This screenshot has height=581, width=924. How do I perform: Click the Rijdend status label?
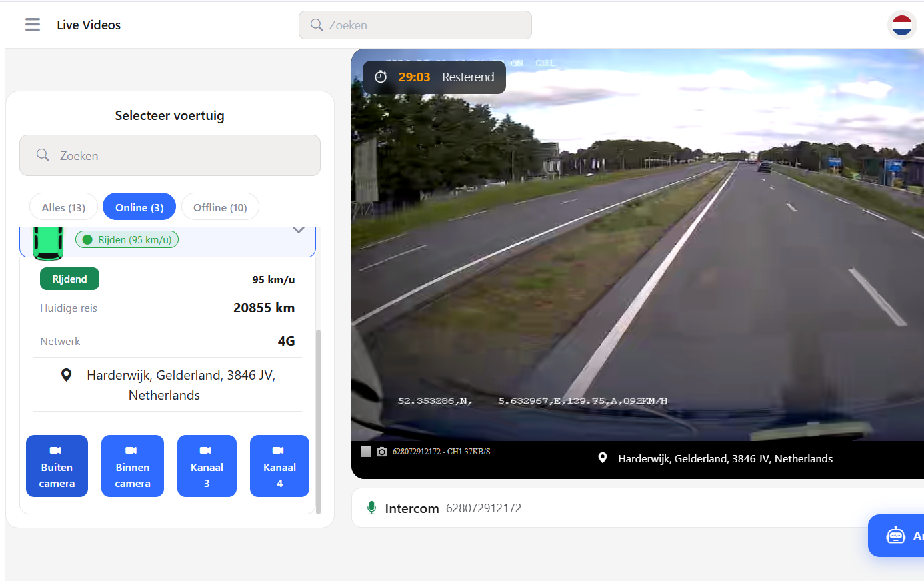pyautogui.click(x=69, y=279)
